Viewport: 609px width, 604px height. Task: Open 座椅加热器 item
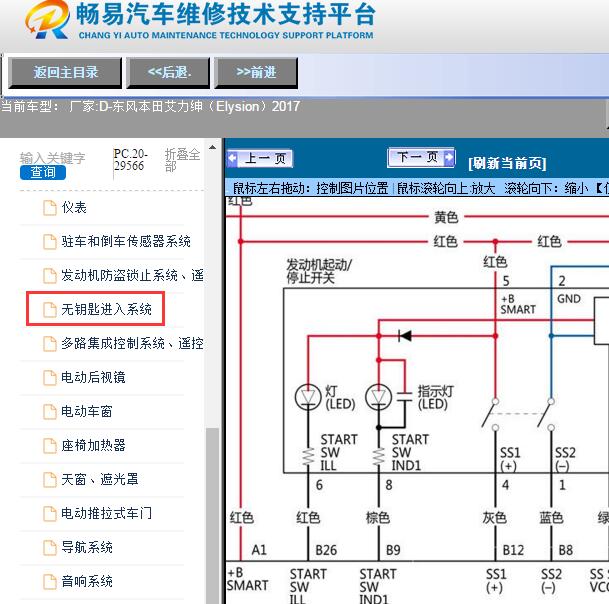click(93, 446)
